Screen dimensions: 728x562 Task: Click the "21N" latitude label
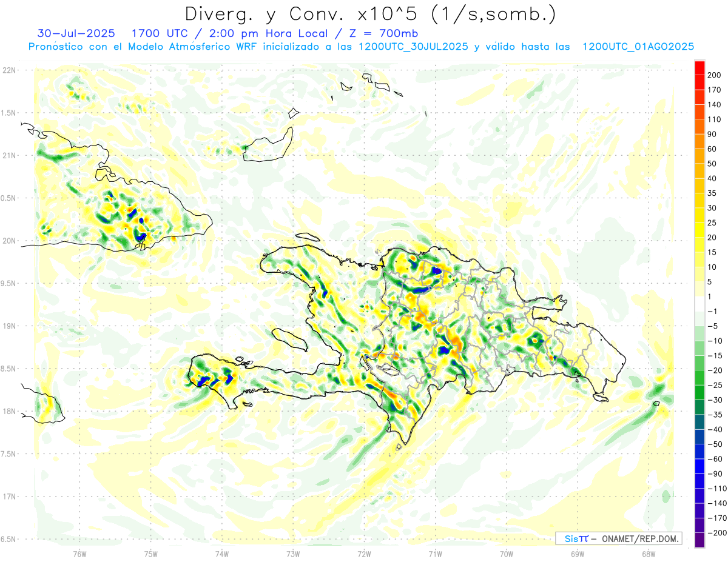[x=9, y=156]
